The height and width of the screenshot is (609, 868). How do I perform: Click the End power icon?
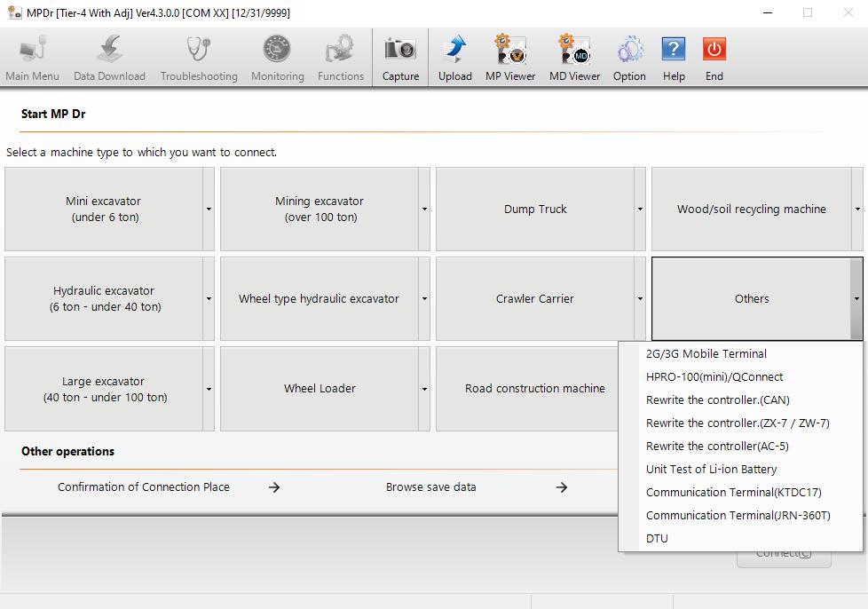714,49
